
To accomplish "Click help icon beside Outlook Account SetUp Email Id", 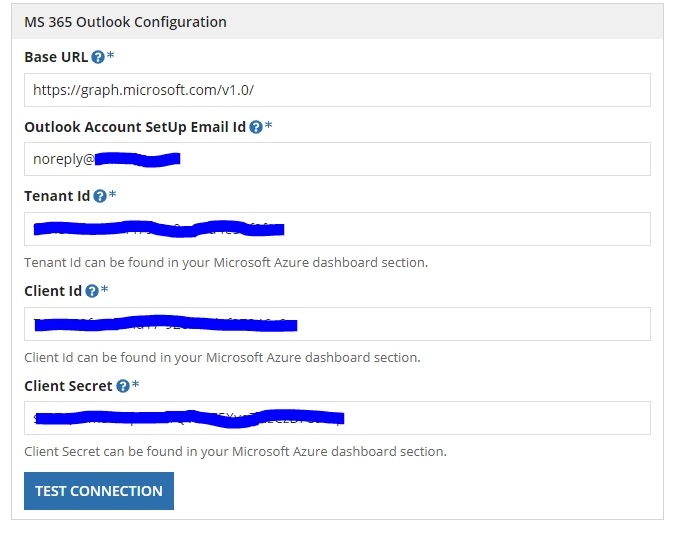I will [x=256, y=127].
